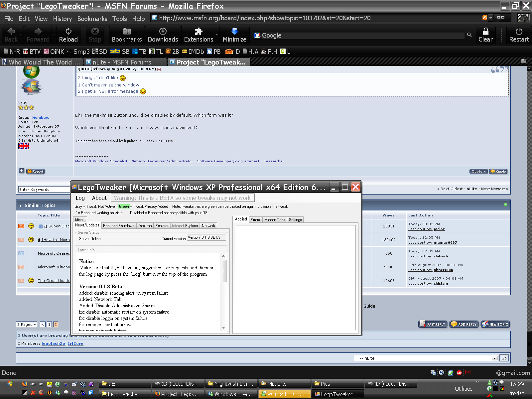Open the Downloads toolbar button

click(163, 35)
